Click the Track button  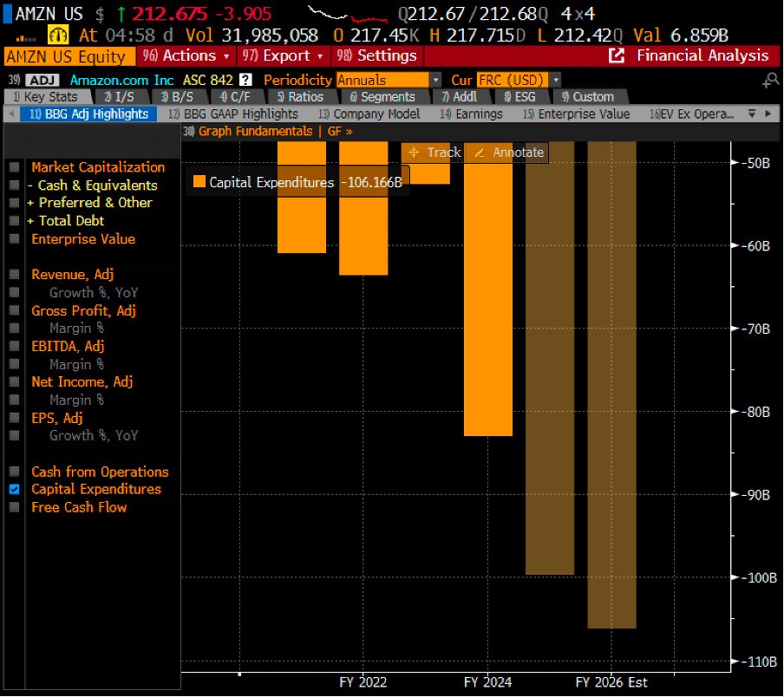433,153
